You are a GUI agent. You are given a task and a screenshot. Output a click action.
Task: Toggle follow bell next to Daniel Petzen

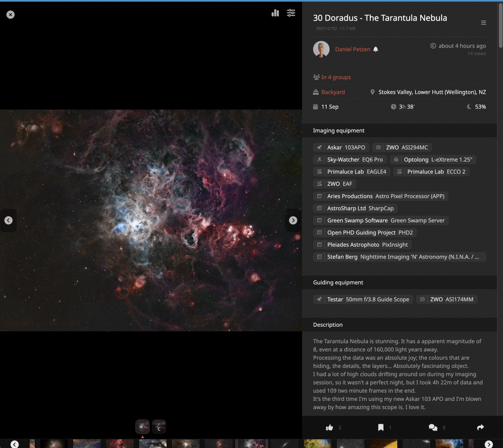(x=376, y=49)
